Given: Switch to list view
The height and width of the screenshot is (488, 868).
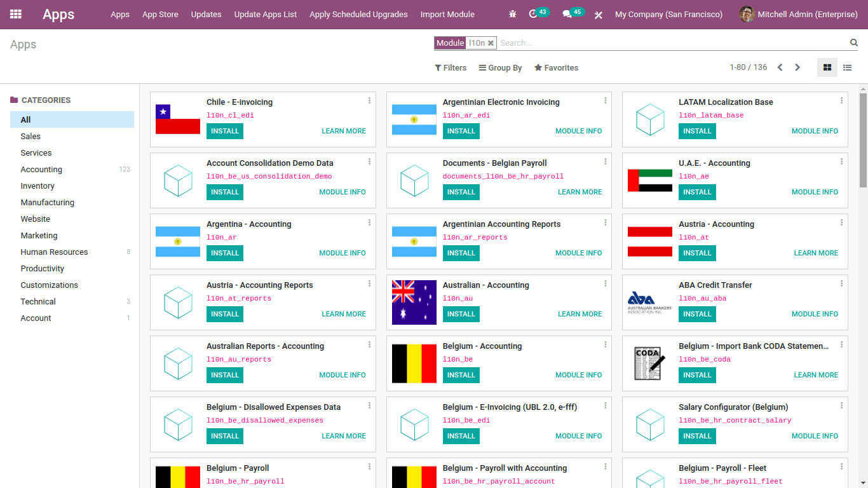Looking at the screenshot, I should (847, 67).
